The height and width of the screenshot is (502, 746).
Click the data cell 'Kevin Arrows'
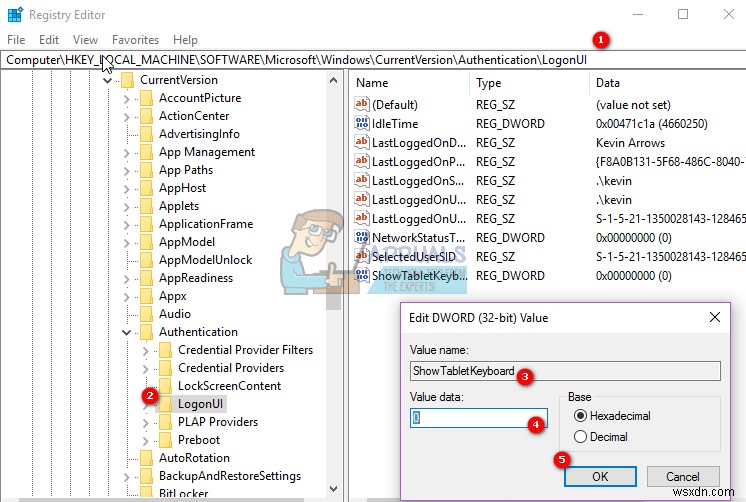(630, 143)
